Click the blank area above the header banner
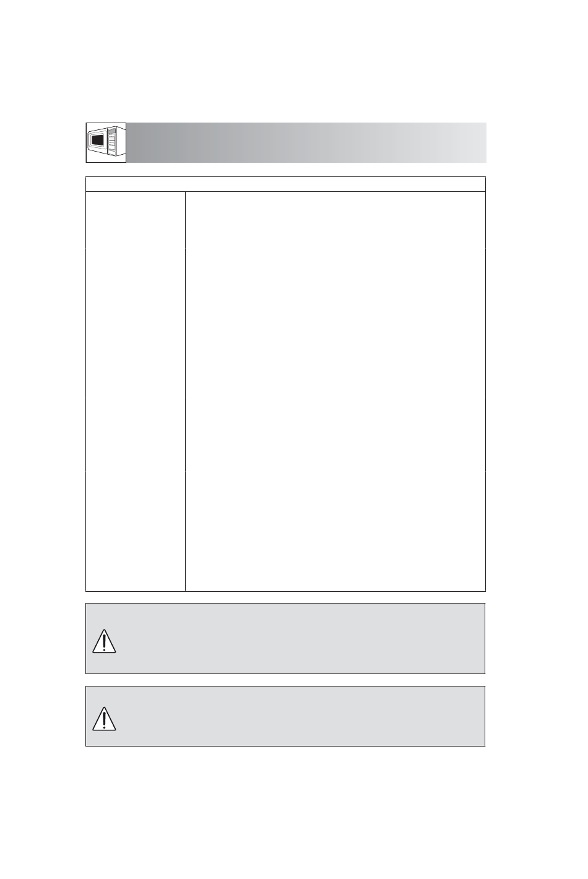Screen dimensions: 588x879 point(294,61)
